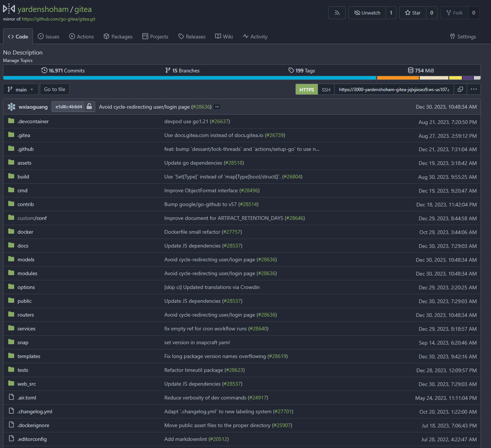This screenshot has height=448, width=491.
Task: Open the .devcontainer folder icon
Action: [11, 121]
